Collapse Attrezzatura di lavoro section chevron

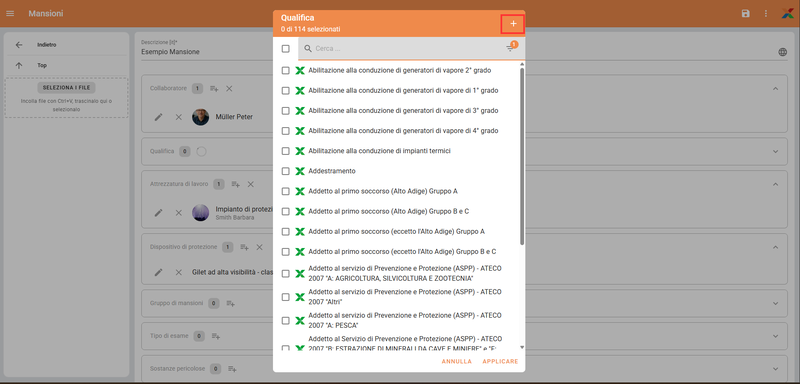(x=776, y=184)
